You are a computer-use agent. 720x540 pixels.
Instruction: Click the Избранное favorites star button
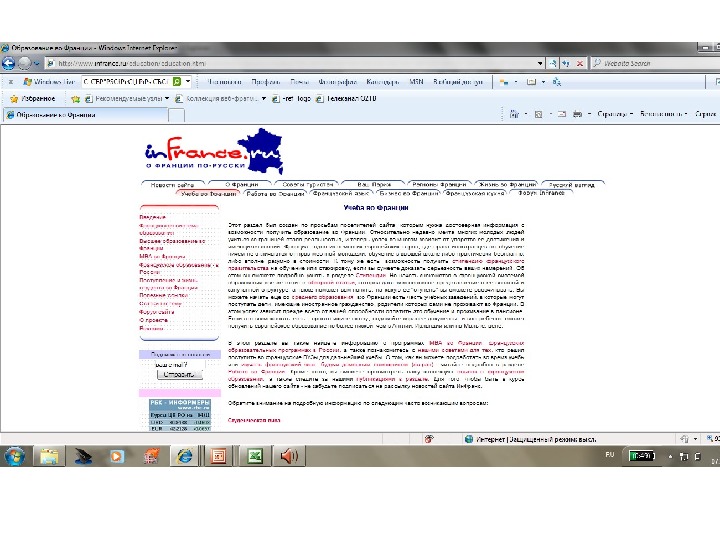point(33,98)
